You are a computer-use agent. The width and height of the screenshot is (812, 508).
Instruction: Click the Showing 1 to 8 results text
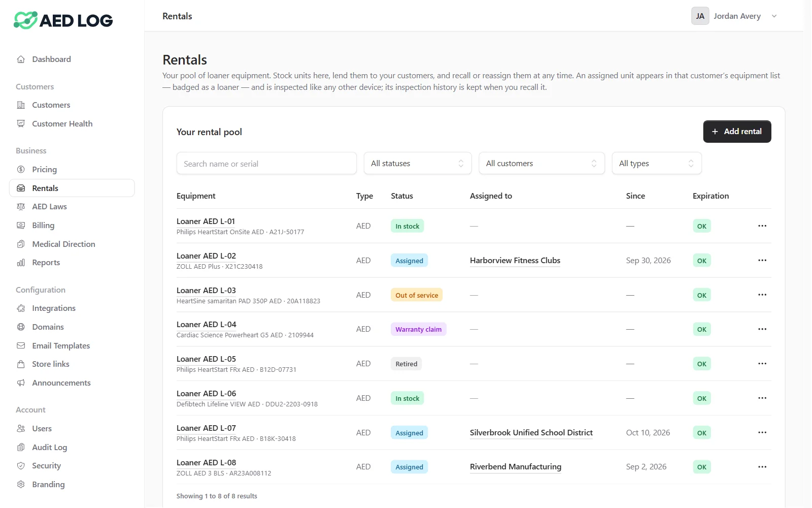pyautogui.click(x=217, y=496)
